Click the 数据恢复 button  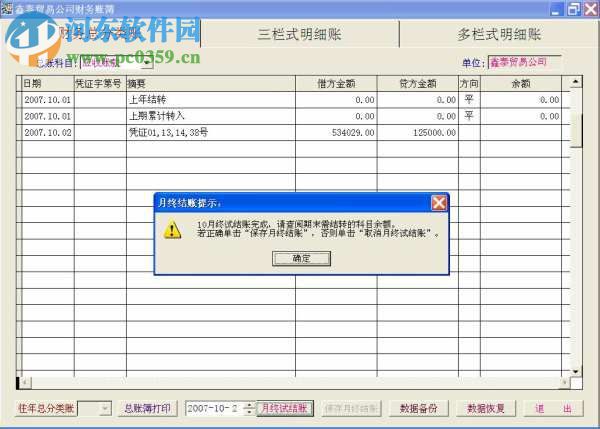tap(486, 408)
